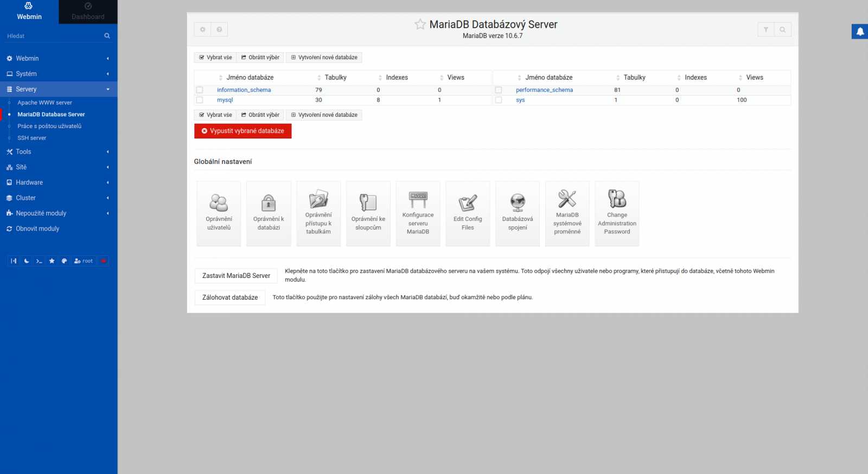Click the search magnifier icon at top right
868x474 pixels.
[x=783, y=29]
